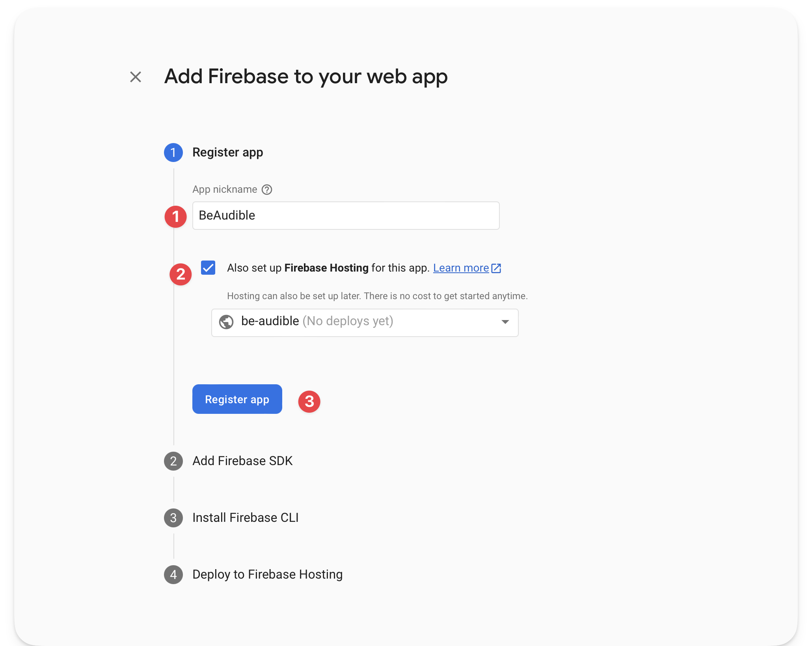
Task: Click the step 4 circle beside Deploy to Firebase Hosting
Action: [173, 575]
